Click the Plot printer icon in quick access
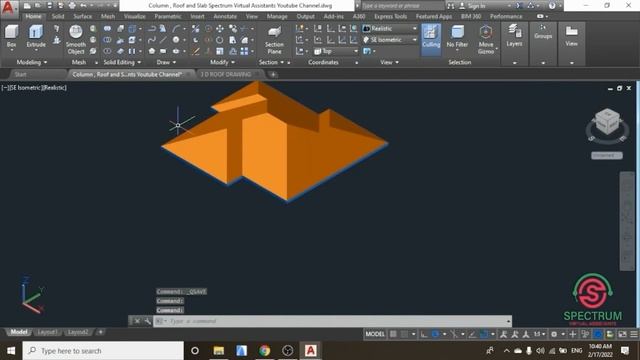Screen dimensions: 640x360 tap(72, 6)
